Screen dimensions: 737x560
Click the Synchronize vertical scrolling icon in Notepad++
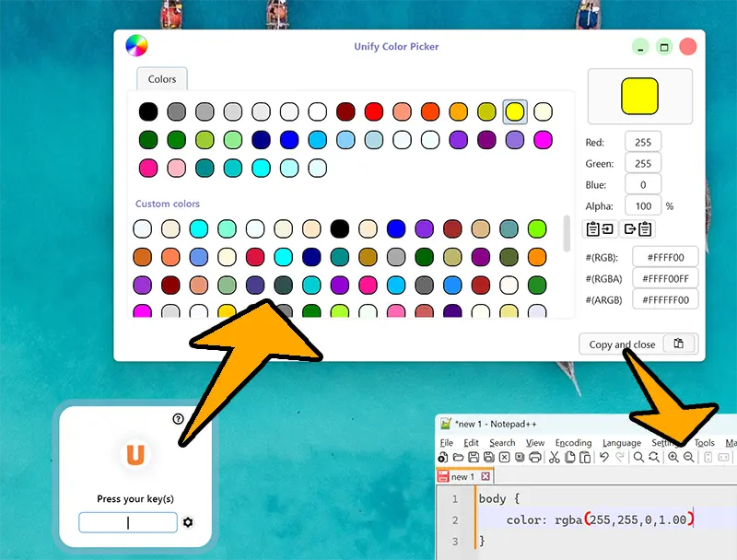708,457
